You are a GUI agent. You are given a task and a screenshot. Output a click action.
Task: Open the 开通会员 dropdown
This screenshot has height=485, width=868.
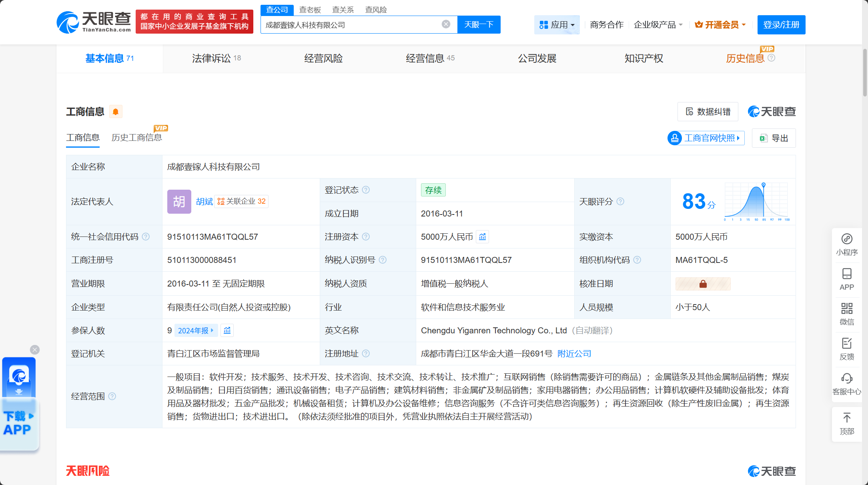[720, 25]
